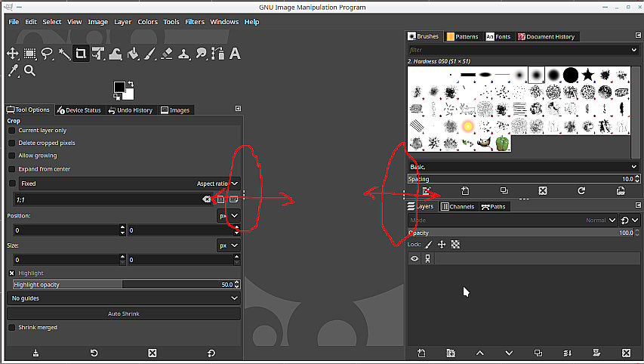Open the Filters menu
Screen dimensions: 644x364
tap(195, 22)
